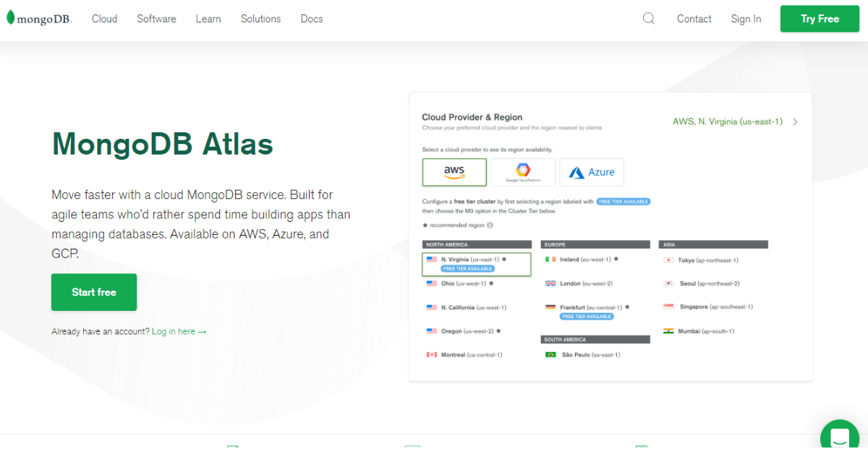Select Seoul (ap-northeast-2) region
Screen dimensions: 868x454
point(710,283)
